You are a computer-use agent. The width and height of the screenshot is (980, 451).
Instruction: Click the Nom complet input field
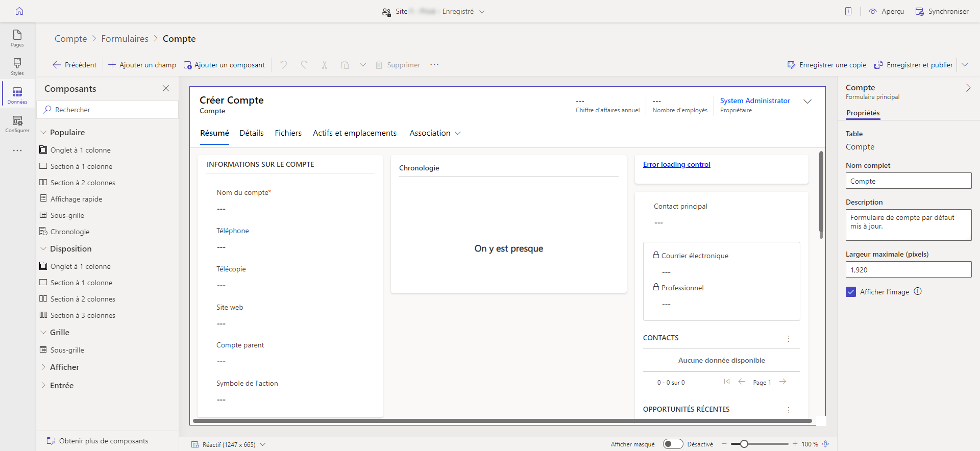pos(909,181)
